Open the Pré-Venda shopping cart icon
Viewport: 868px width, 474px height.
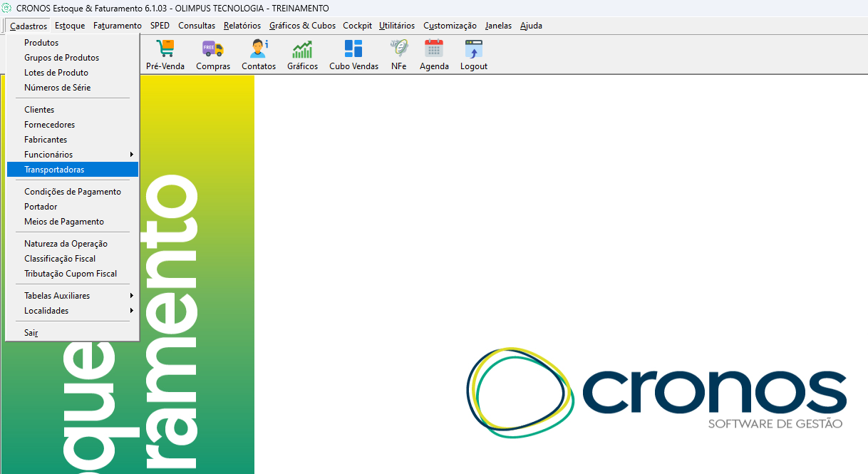coord(165,48)
